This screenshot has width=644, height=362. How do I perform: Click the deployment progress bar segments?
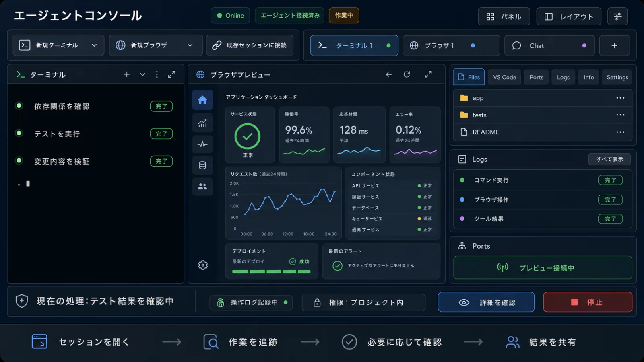pos(271,271)
